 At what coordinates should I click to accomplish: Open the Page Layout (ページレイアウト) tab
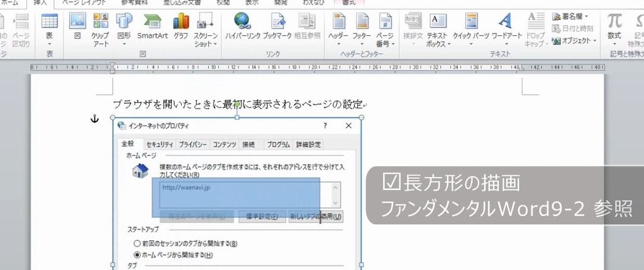click(x=84, y=3)
